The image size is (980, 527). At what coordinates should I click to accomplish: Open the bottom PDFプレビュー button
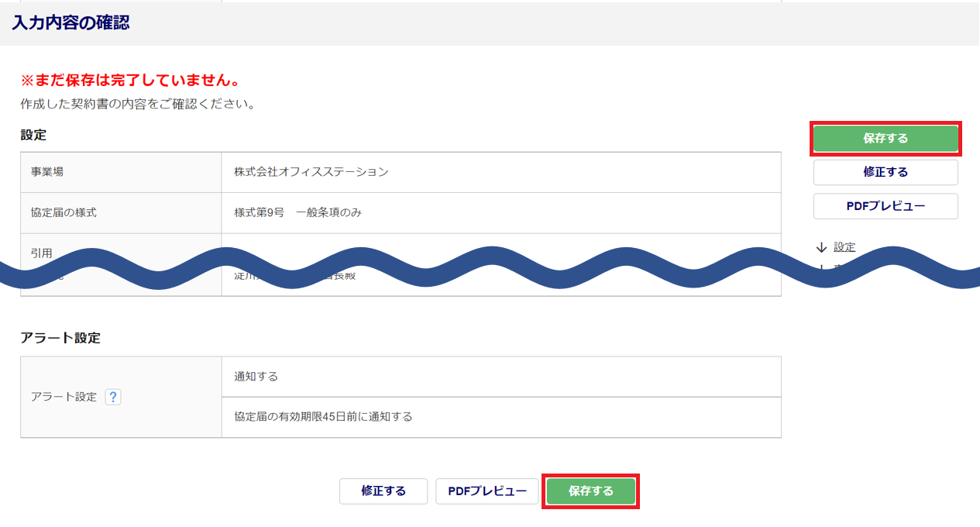pos(487,491)
